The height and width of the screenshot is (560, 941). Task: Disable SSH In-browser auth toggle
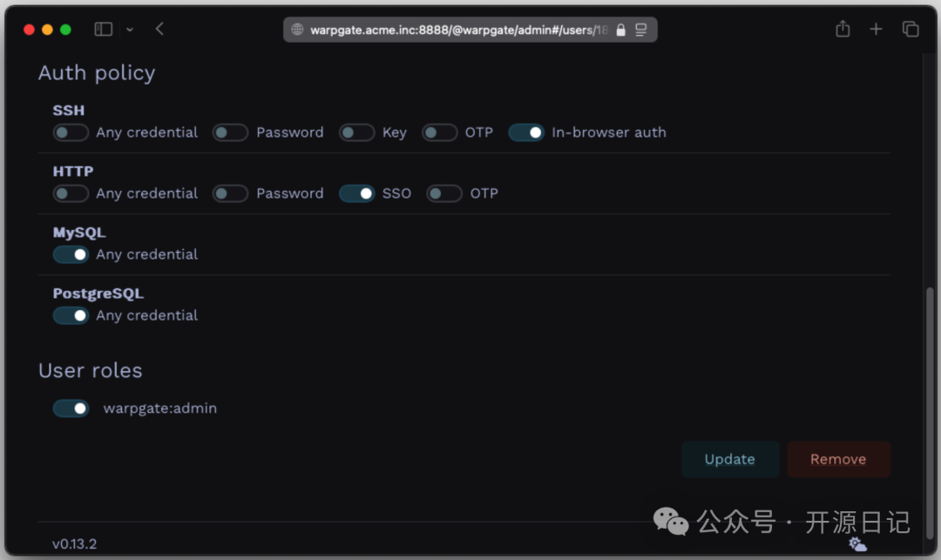click(526, 132)
